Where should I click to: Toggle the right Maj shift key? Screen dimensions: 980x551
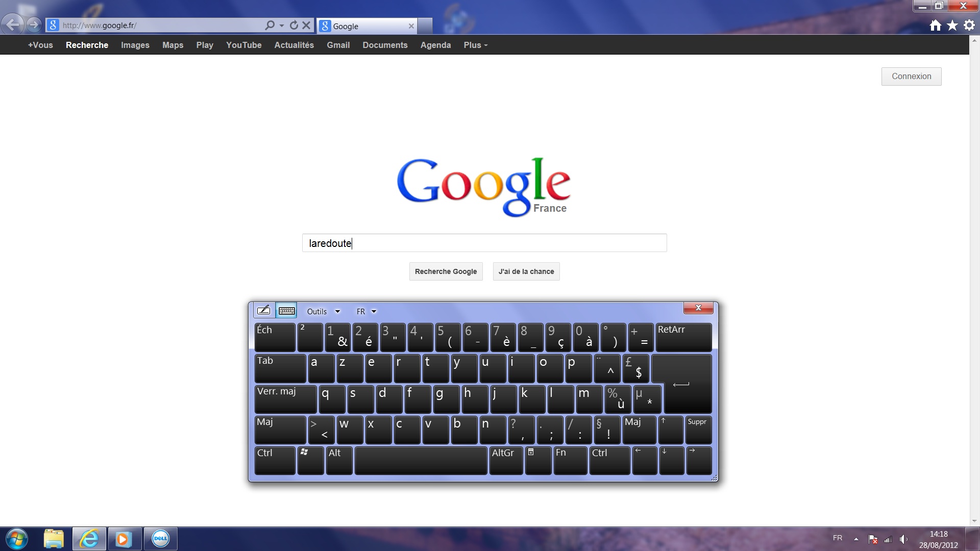click(639, 430)
